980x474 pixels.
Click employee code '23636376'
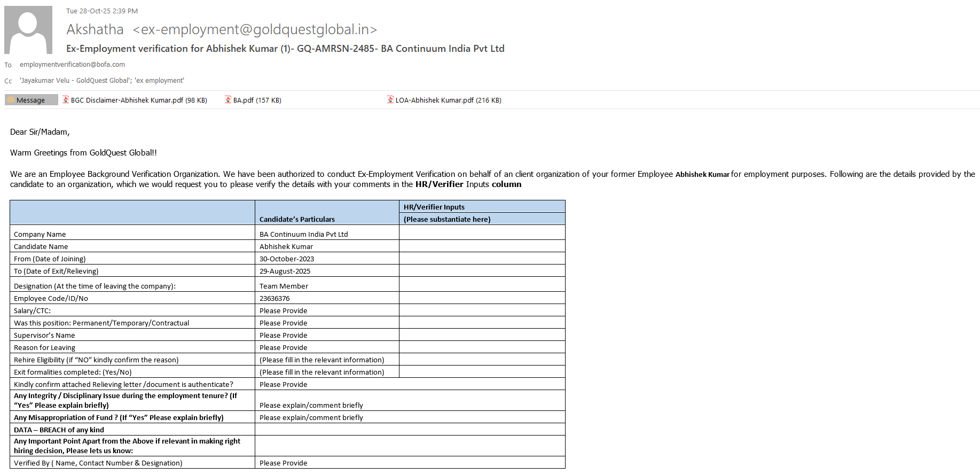point(275,298)
